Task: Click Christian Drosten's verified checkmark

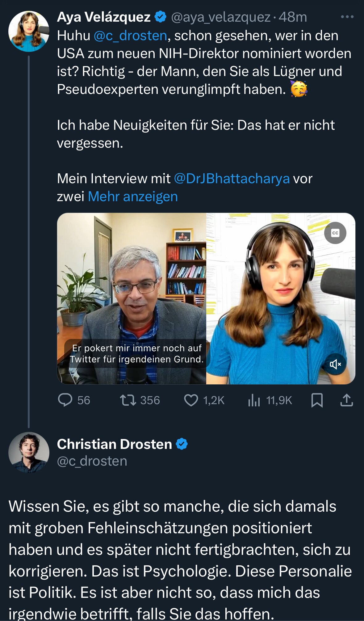Action: coord(181,444)
